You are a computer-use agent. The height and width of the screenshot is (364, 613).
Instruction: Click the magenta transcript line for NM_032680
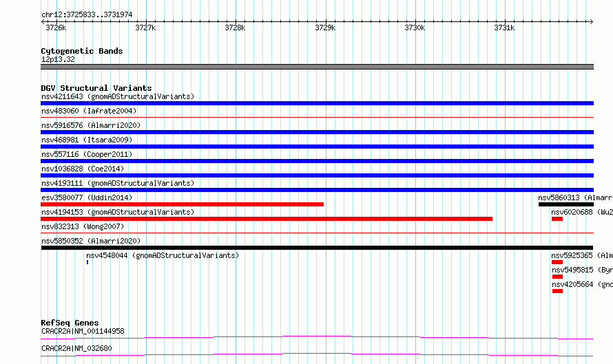[x=317, y=354]
